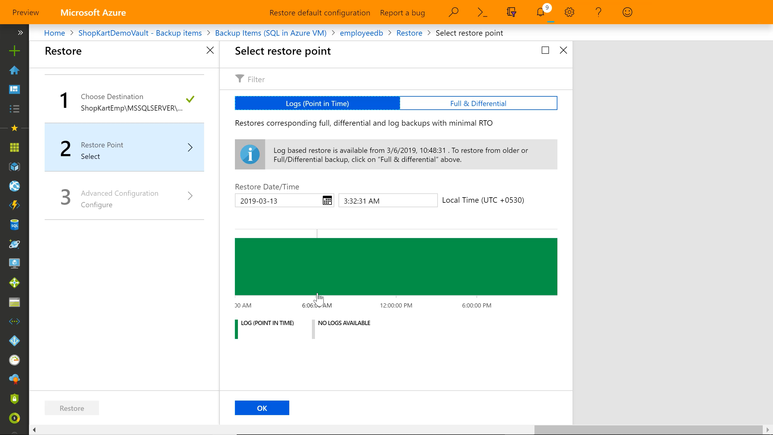The width and height of the screenshot is (773, 435).
Task: Open step 2 Restore Point Select
Action: [124, 147]
